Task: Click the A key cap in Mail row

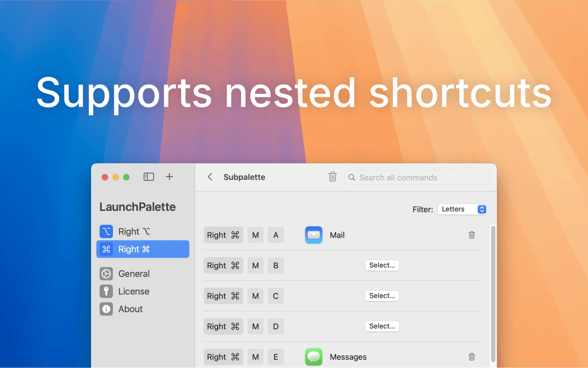Action: point(276,235)
